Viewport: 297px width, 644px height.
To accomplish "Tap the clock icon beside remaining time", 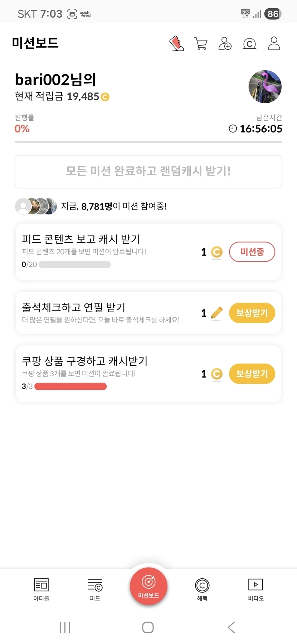I will [233, 129].
